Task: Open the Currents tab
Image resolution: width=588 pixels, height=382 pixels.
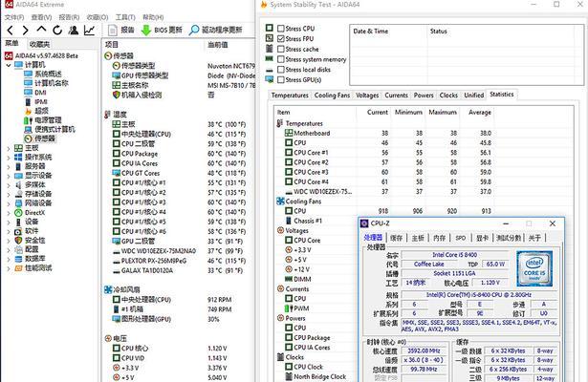Action: (396, 95)
